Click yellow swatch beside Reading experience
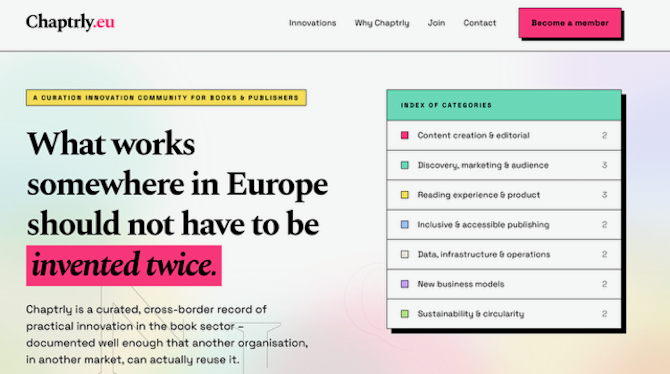The image size is (670, 374). pyautogui.click(x=405, y=195)
